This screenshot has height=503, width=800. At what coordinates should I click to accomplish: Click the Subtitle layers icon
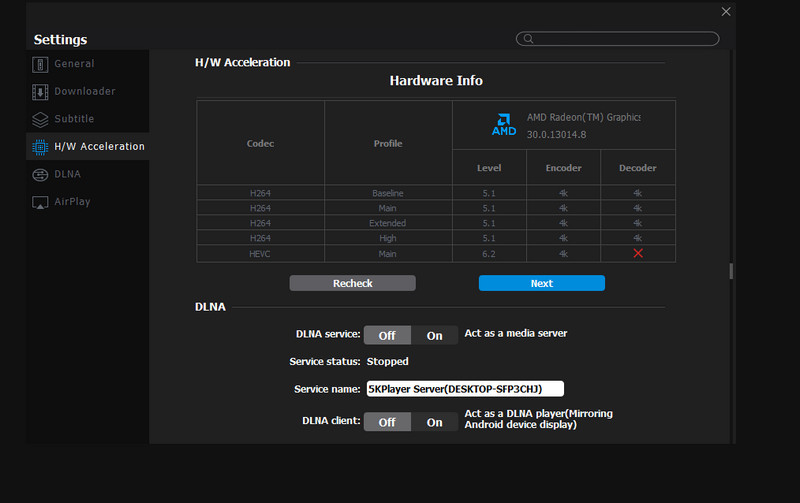coord(40,119)
